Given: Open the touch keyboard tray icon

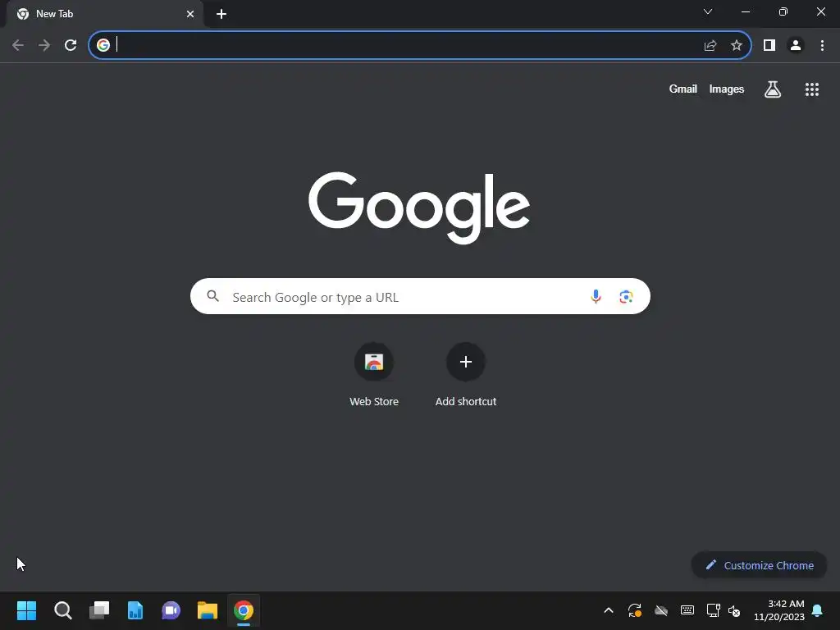Looking at the screenshot, I should [687, 610].
